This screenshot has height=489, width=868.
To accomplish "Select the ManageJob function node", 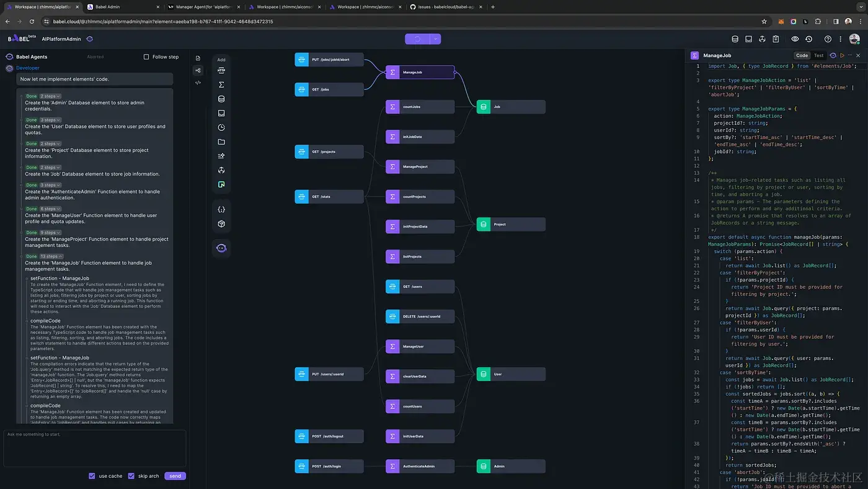I will coord(420,72).
